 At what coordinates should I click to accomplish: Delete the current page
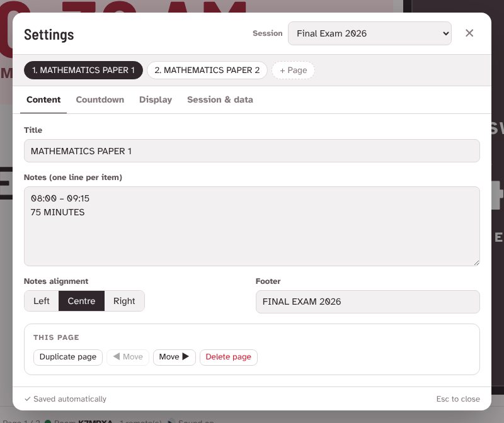(x=228, y=357)
